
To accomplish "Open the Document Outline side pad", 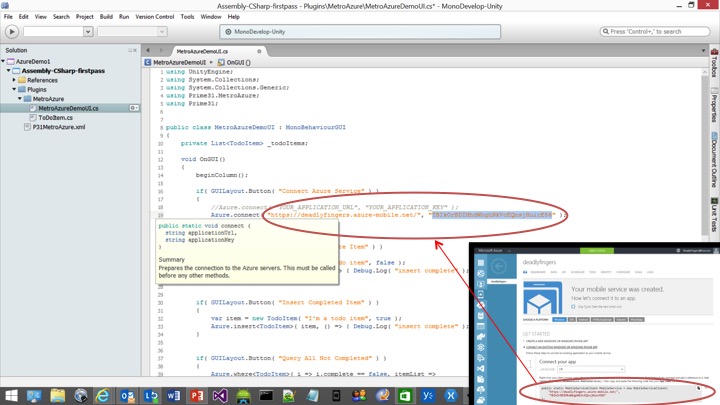I will tap(714, 160).
